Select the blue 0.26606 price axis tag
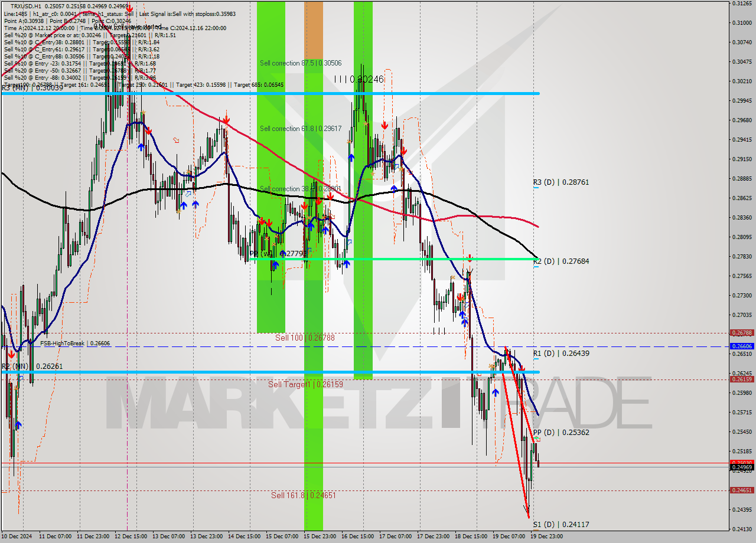Viewport: 756px width, 543px height. click(742, 346)
